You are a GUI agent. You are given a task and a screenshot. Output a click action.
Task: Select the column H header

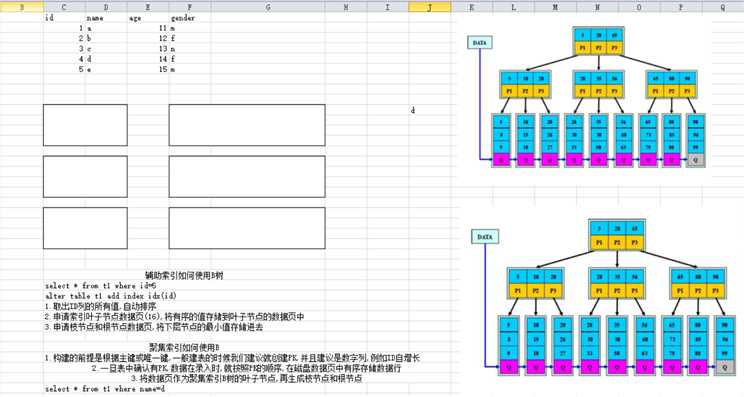point(346,7)
